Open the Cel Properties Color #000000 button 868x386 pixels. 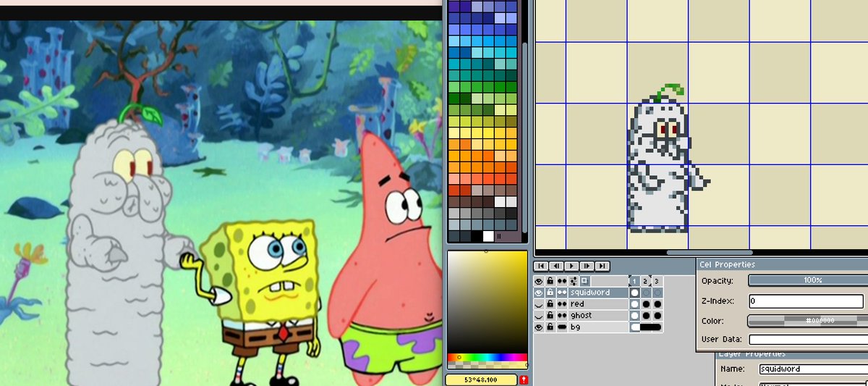coord(807,320)
